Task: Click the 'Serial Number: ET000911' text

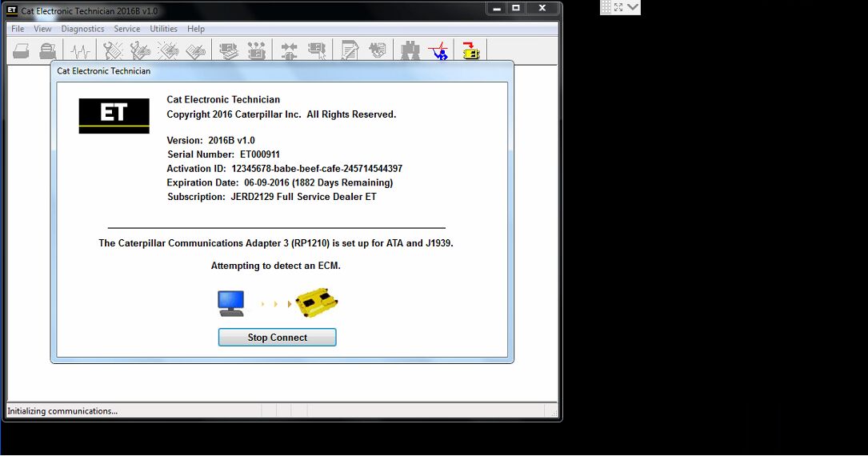Action: click(x=224, y=154)
